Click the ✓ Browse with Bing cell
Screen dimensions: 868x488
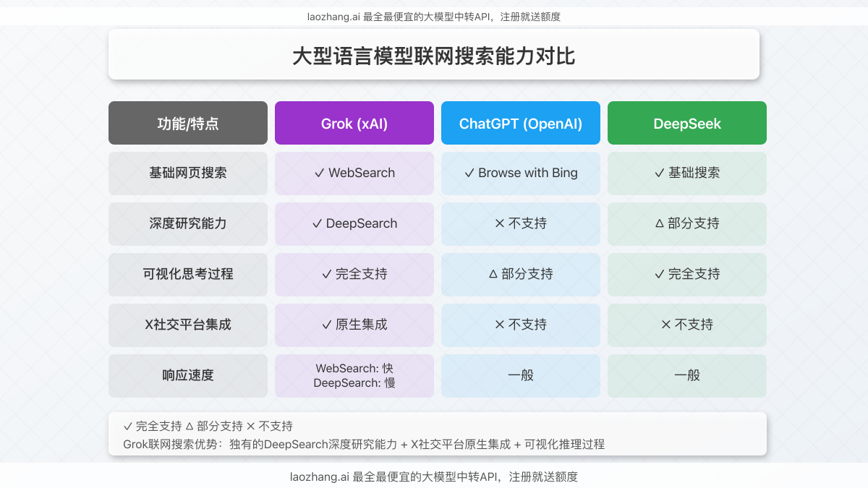point(521,174)
